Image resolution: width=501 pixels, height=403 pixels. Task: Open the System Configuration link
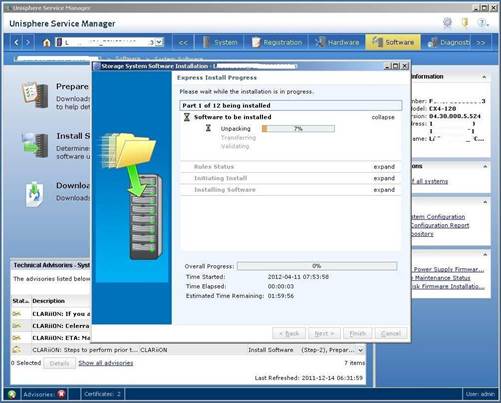tap(437, 217)
